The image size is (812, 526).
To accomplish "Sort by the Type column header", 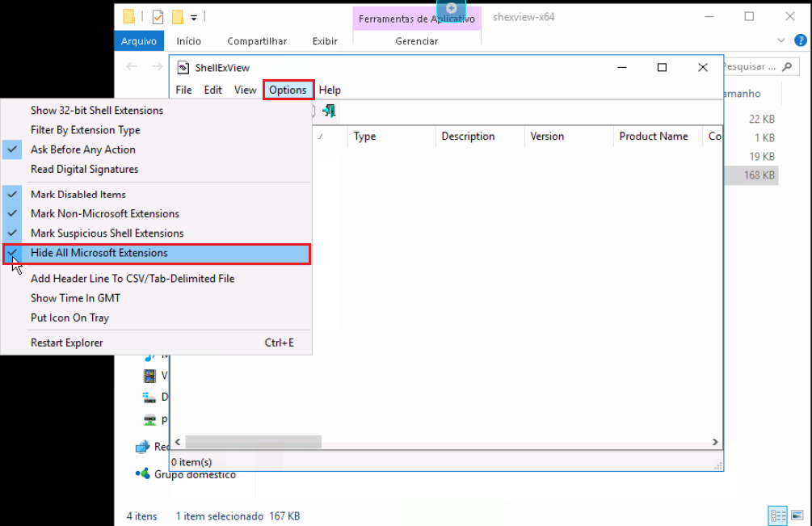I will pyautogui.click(x=392, y=137).
